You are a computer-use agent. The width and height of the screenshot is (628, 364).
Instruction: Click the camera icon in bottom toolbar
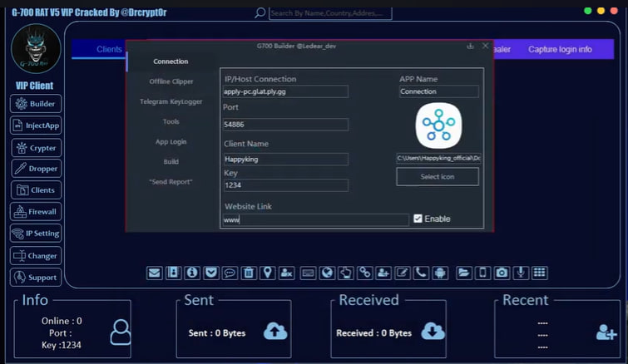click(502, 273)
